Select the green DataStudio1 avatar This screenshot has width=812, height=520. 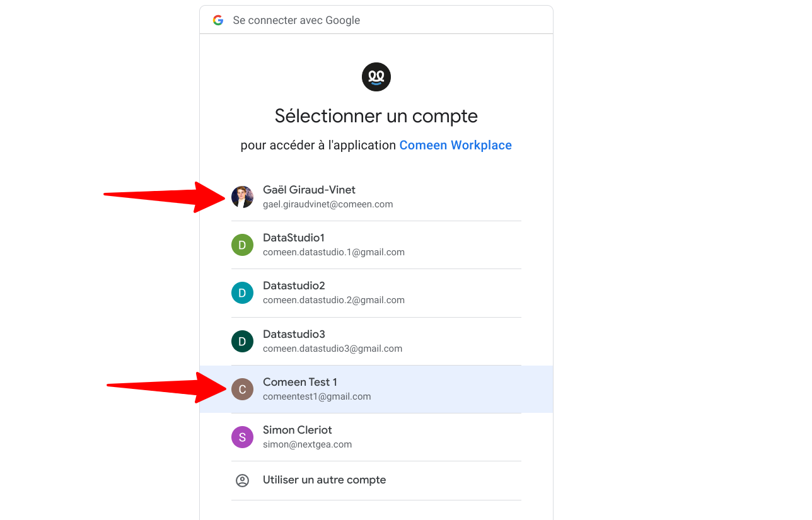click(x=242, y=245)
